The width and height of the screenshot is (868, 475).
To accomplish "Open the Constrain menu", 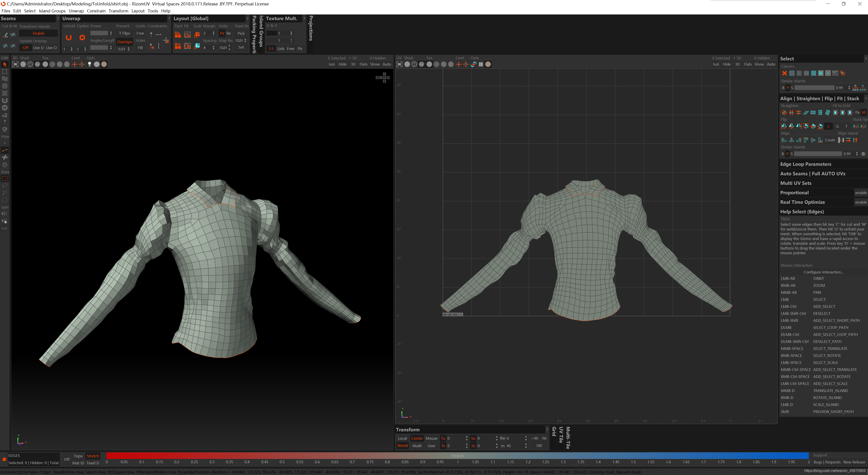I will pyautogui.click(x=96, y=11).
